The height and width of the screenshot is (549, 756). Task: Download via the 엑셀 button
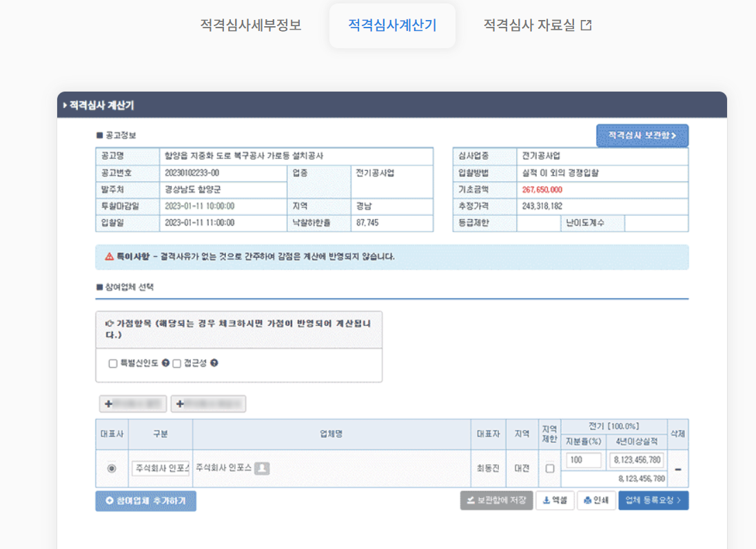point(555,500)
